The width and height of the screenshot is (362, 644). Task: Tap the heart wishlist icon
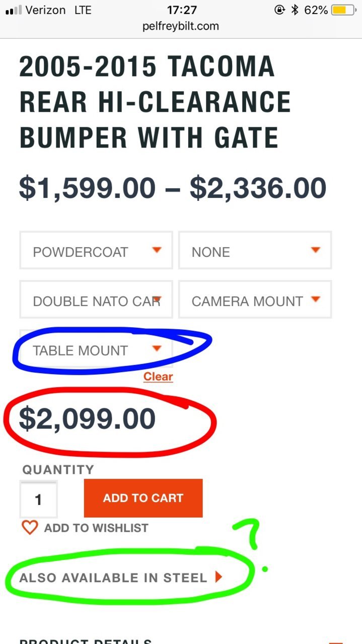pos(30,528)
